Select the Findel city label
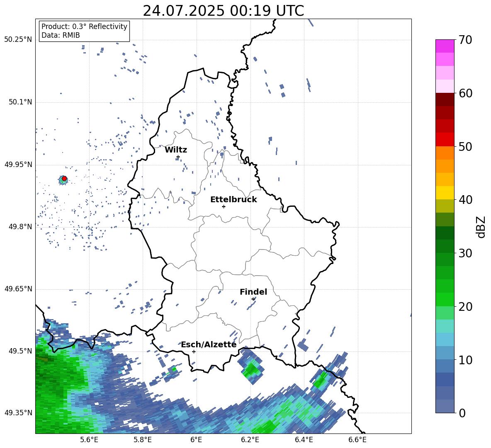This screenshot has width=491, height=448. 253,292
